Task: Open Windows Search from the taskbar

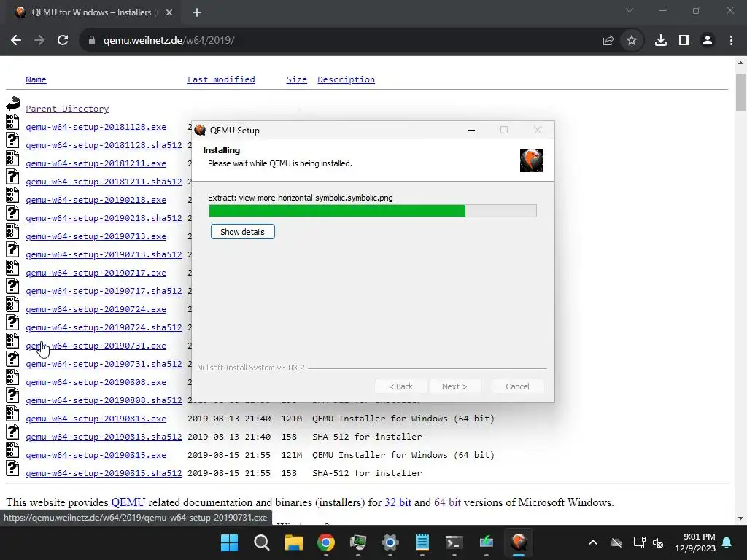Action: coord(262,542)
